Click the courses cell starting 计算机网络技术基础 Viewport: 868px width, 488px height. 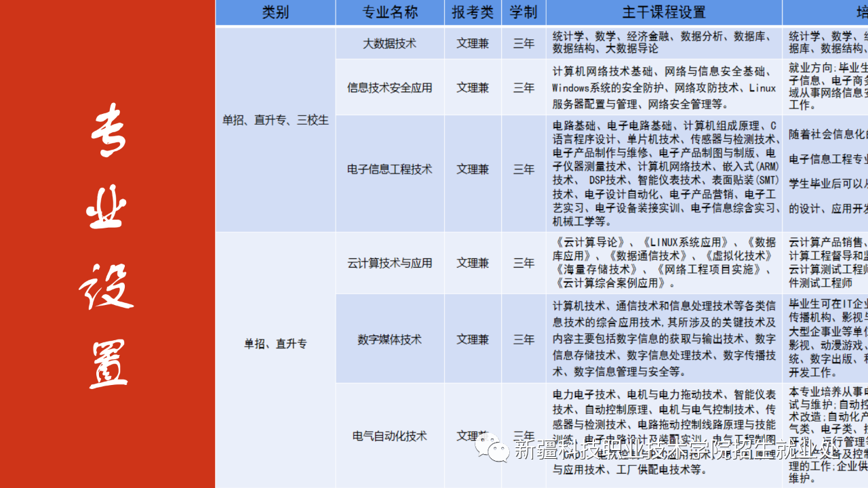(x=664, y=87)
